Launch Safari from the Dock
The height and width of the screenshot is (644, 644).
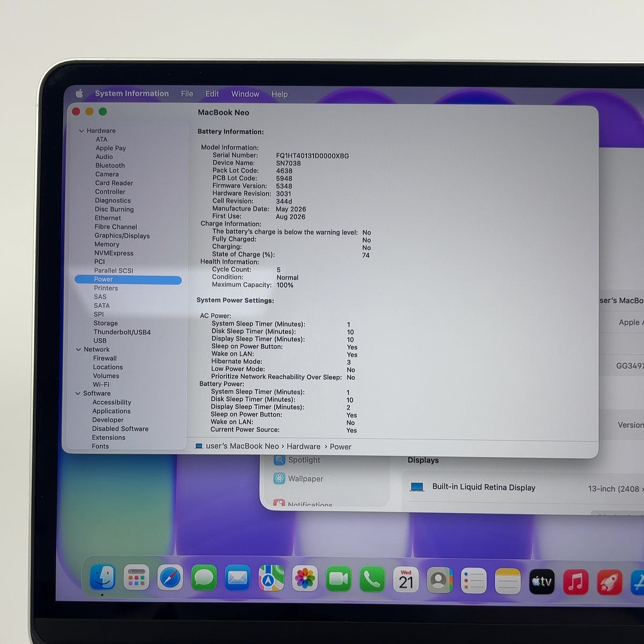170,578
